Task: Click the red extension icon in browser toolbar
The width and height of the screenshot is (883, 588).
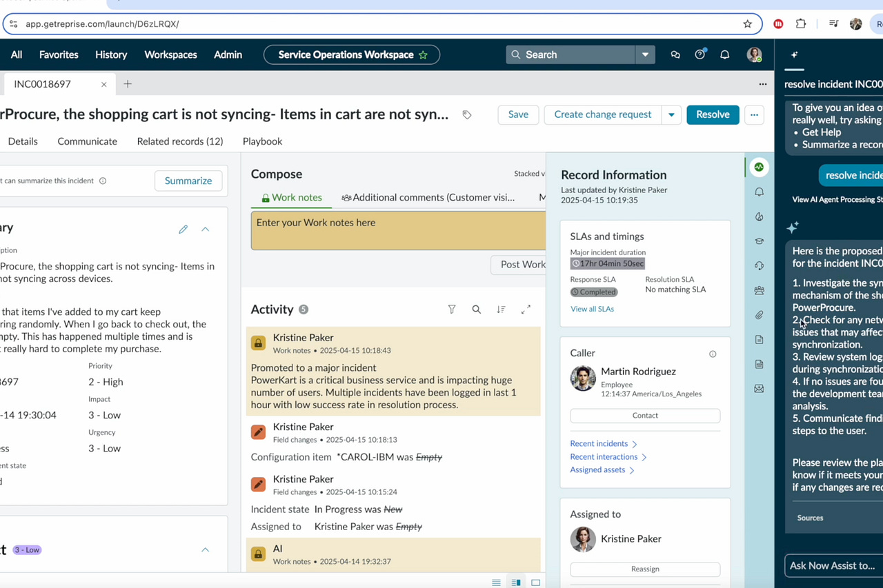Action: 778,24
